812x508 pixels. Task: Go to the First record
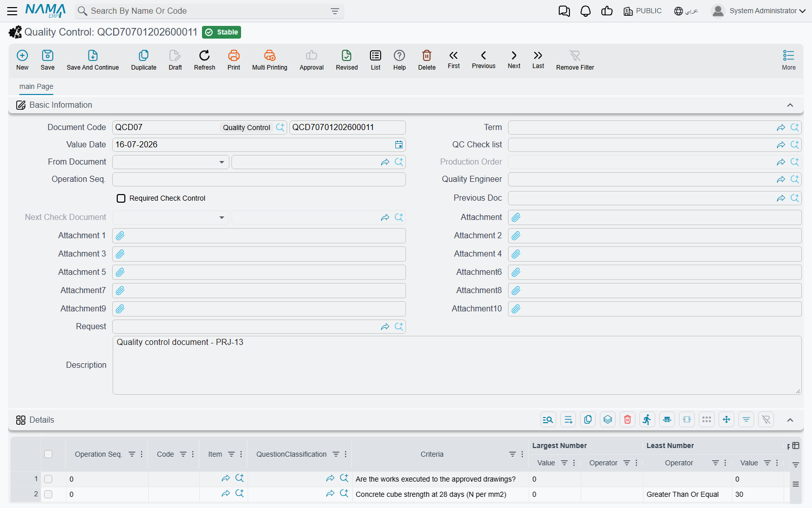(454, 59)
